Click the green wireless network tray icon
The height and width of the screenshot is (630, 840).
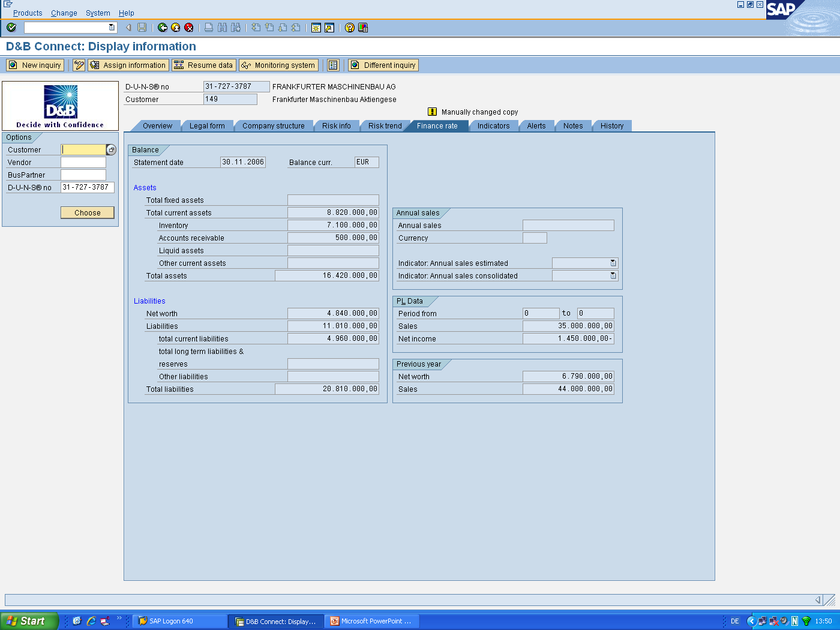(x=806, y=621)
